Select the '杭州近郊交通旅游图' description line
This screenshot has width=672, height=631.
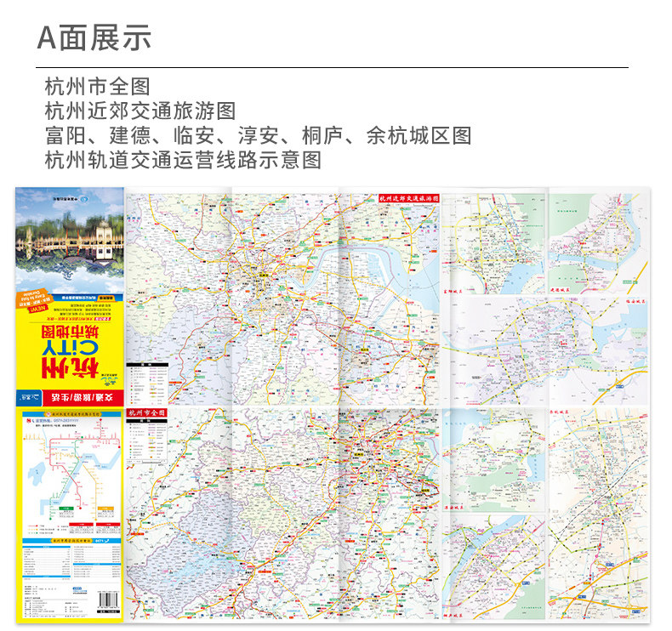(140, 111)
